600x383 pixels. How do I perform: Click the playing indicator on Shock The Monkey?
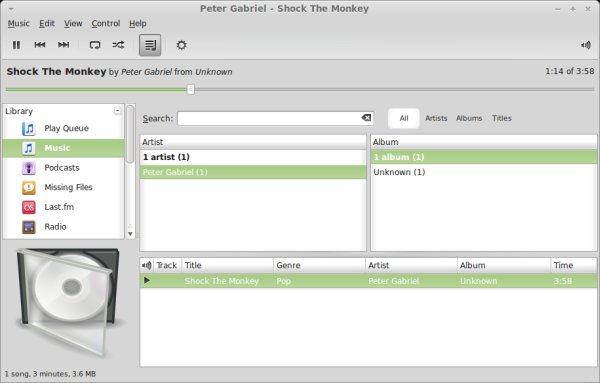(x=147, y=280)
